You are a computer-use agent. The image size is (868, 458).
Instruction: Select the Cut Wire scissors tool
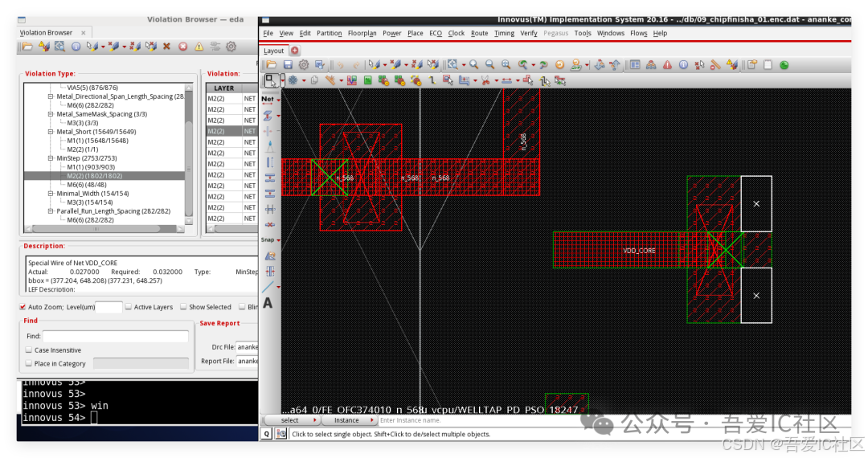[486, 80]
